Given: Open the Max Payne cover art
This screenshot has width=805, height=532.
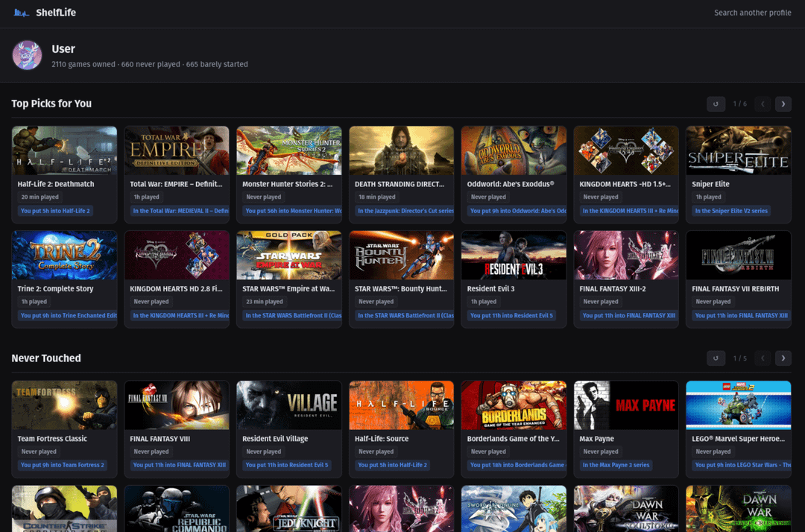Looking at the screenshot, I should tap(626, 405).
